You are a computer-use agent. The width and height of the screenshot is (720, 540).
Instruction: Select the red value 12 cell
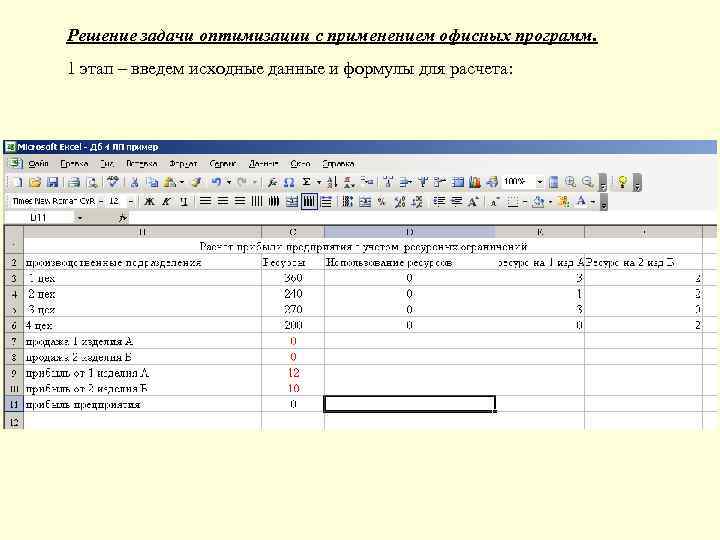[293, 373]
